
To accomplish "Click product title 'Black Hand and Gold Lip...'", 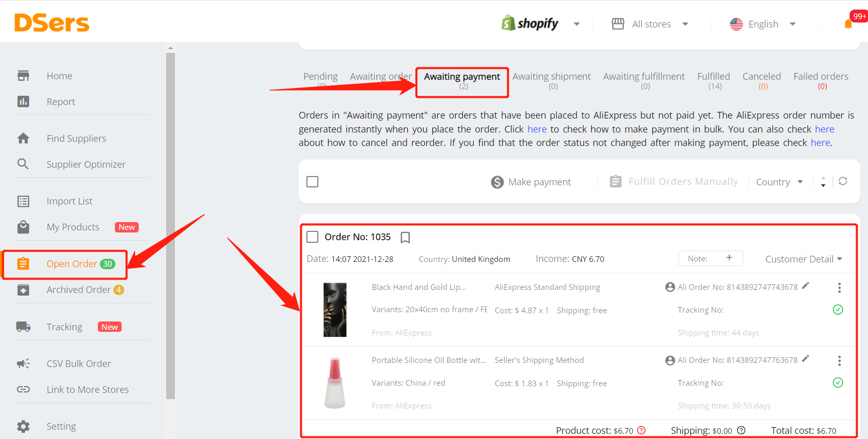I will click(419, 287).
